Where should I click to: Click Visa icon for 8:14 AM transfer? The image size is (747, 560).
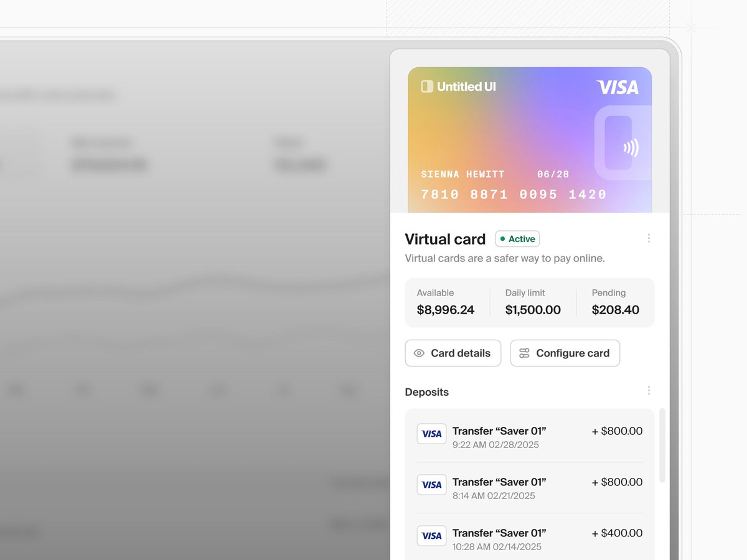431,485
